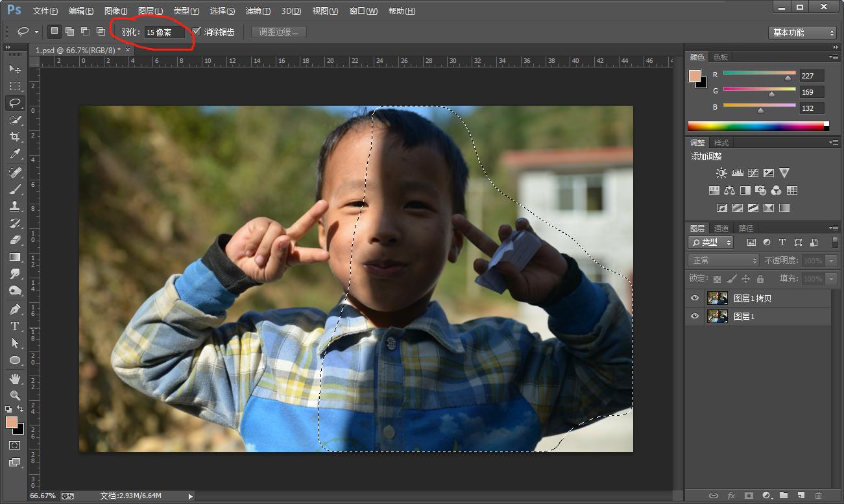
Task: Select the Move tool
Action: (15, 69)
